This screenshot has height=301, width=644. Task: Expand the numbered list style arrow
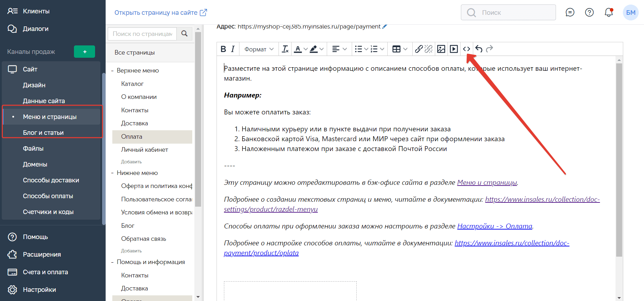(x=382, y=49)
